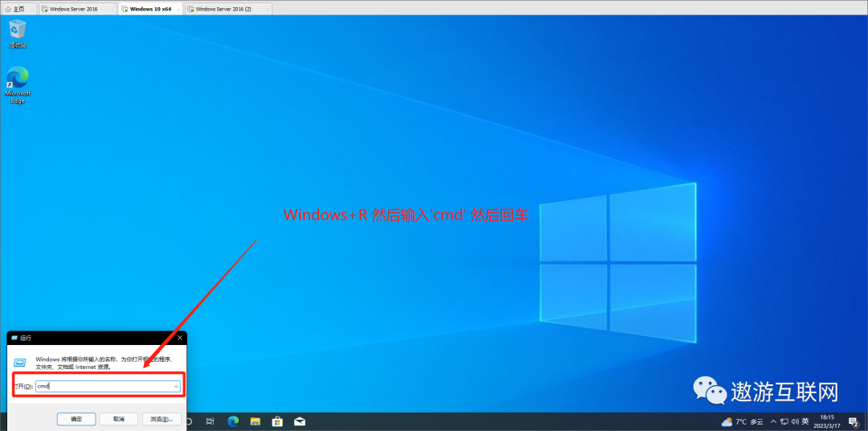Viewport: 868px width, 431px height.
Task: Launch Edge from the taskbar
Action: pos(233,421)
